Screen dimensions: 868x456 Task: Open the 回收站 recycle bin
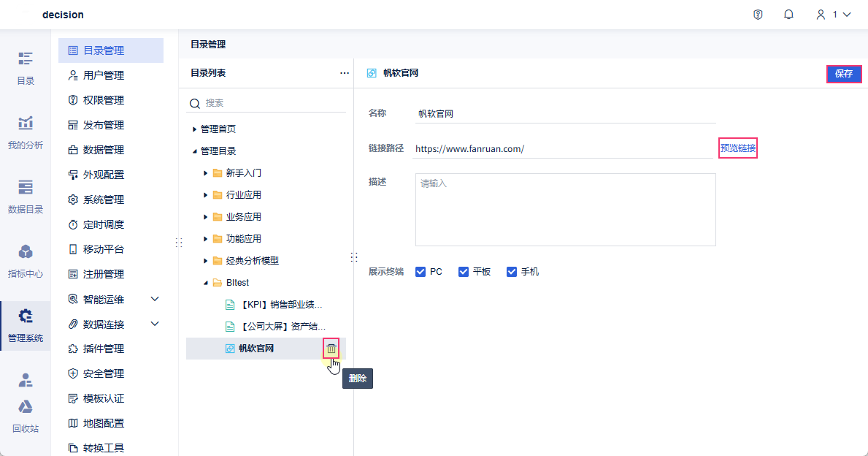pyautogui.click(x=26, y=416)
